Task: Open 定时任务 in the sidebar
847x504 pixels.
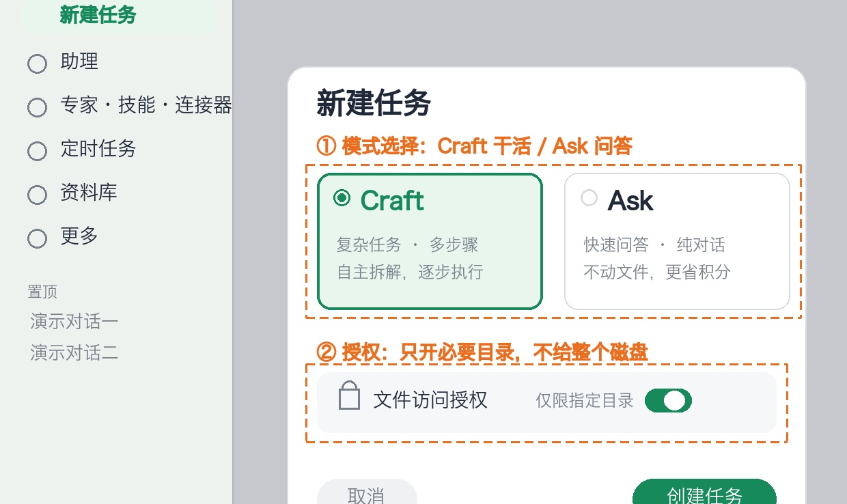Action: pos(98,148)
